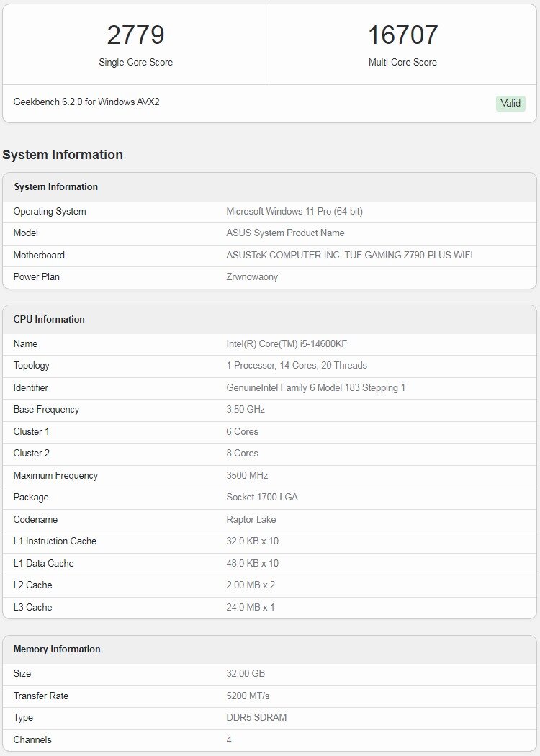
Task: Select the Motherboard row label
Action: (x=39, y=255)
